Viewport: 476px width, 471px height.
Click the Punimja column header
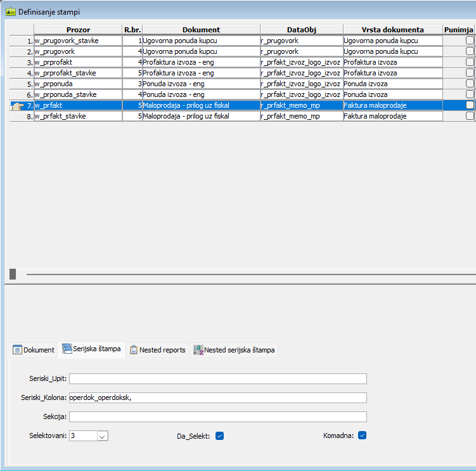click(458, 30)
